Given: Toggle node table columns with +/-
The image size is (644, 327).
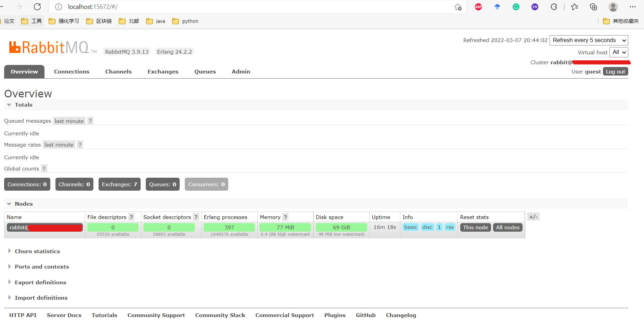Looking at the screenshot, I should [533, 217].
